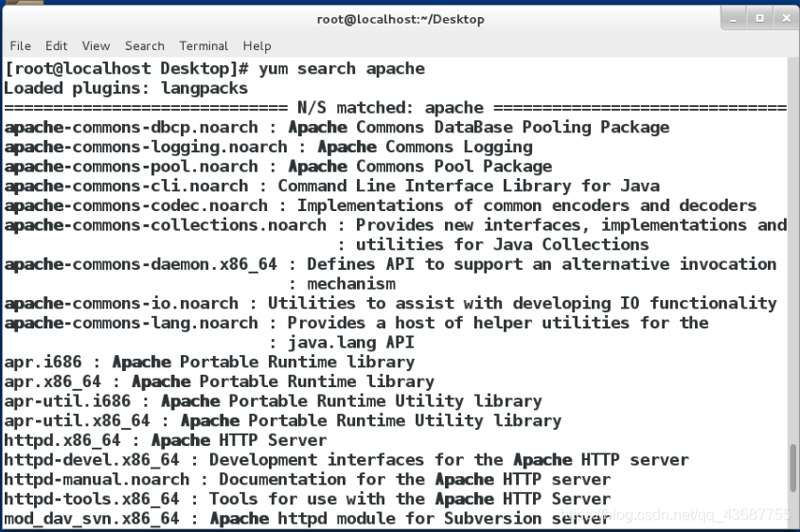Click the apr-util.i686 package name
800x532 pixels.
(x=67, y=401)
